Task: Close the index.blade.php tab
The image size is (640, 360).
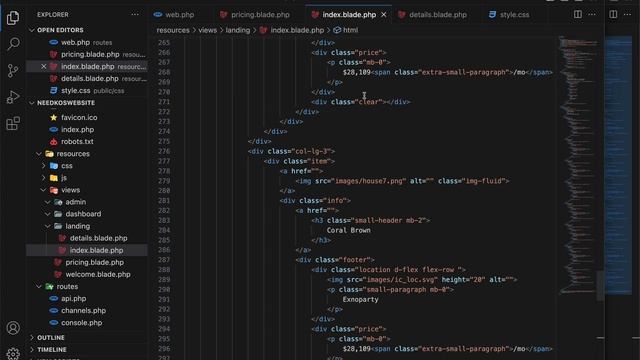Action: point(384,15)
